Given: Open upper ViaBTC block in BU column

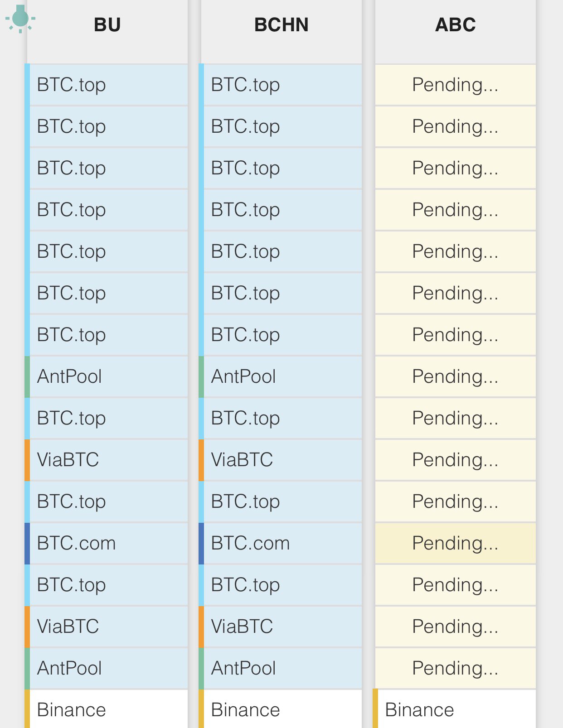Looking at the screenshot, I should coord(107,460).
